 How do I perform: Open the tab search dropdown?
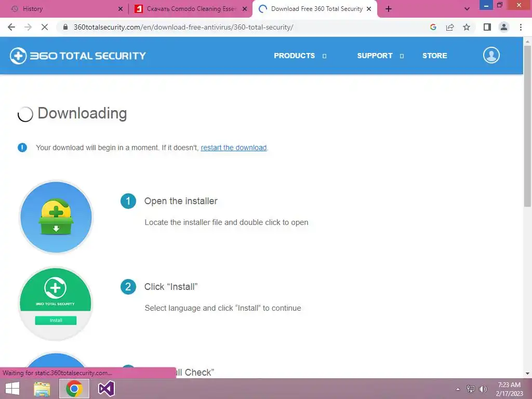(x=467, y=9)
